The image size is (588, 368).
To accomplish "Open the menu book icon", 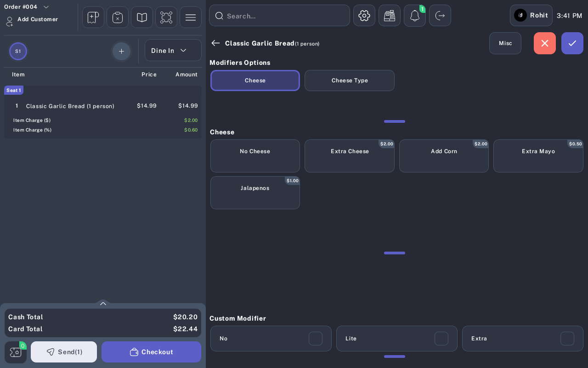I will click(x=142, y=17).
